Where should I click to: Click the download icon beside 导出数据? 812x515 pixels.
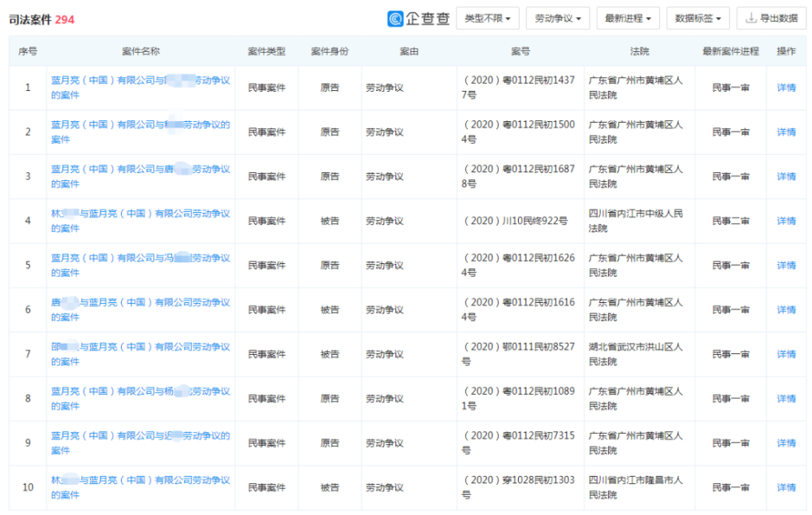click(750, 18)
